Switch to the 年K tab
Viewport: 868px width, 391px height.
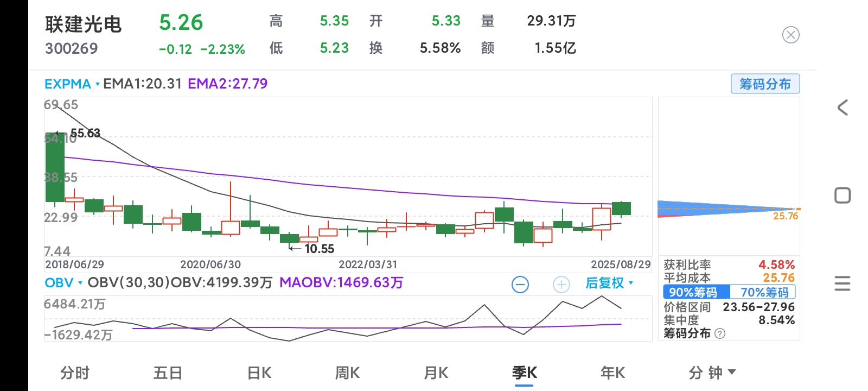[613, 373]
